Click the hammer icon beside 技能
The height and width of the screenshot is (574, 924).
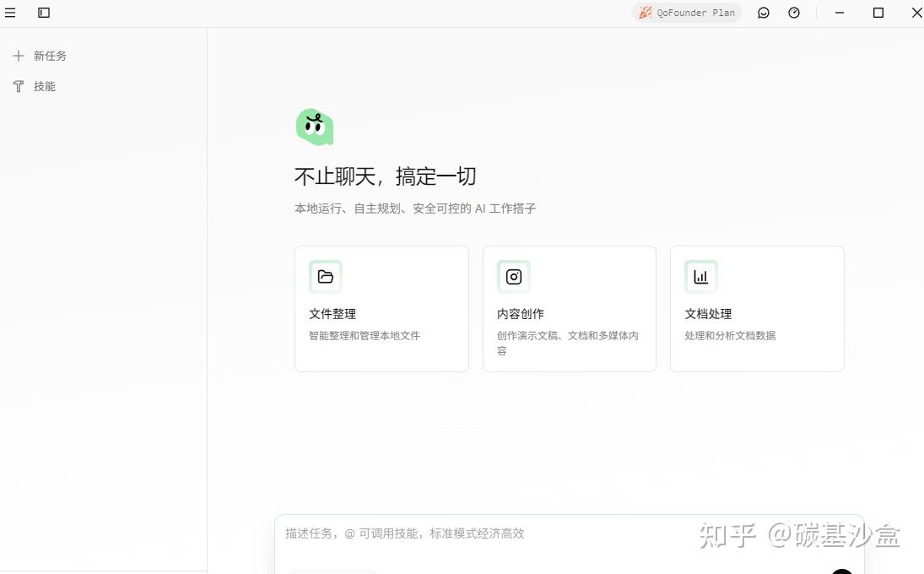tap(19, 87)
